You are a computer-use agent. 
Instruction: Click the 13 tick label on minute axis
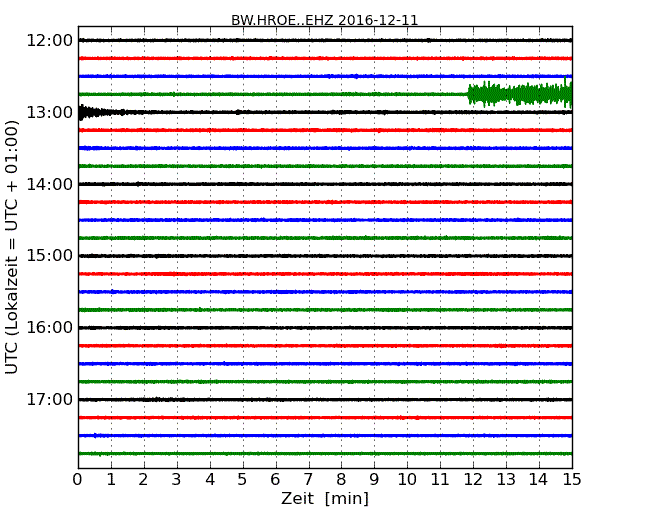[x=506, y=480]
